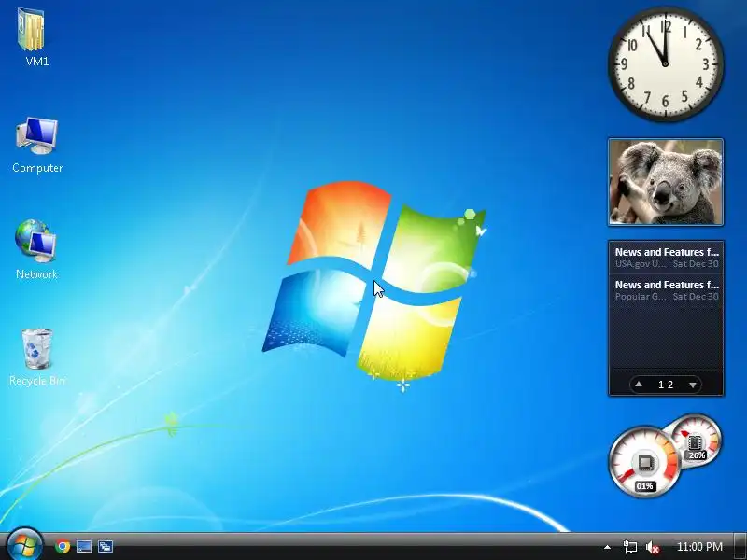747x560 pixels.
Task: Select the Computer desktop icon
Action: [37, 136]
